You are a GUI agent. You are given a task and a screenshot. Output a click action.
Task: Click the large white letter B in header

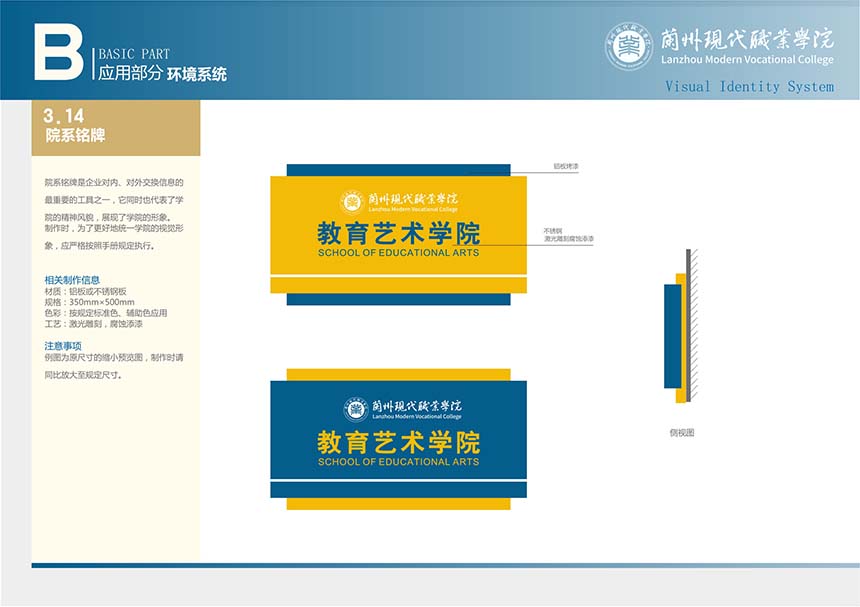[58, 53]
